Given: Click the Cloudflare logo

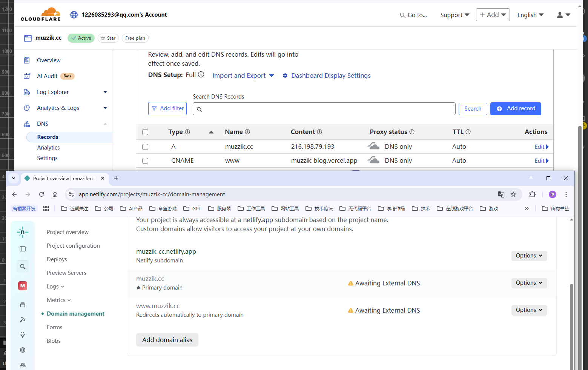Looking at the screenshot, I should (40, 14).
